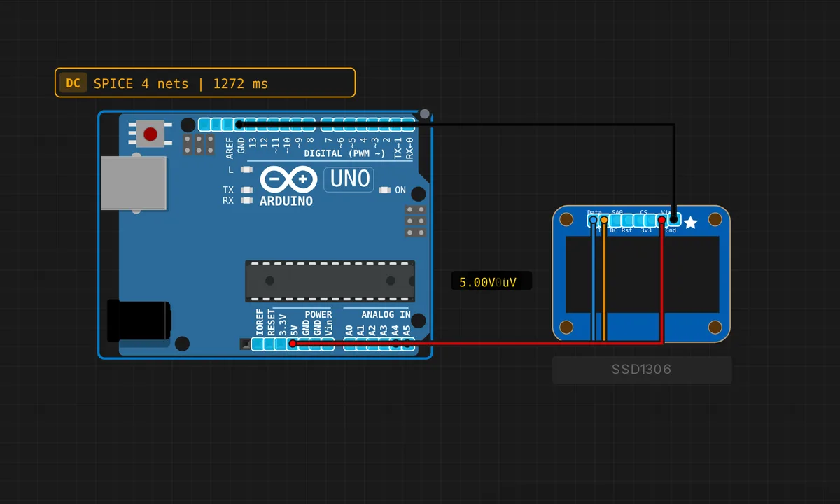Screen dimensions: 840x504
Task: Click the red wire end at 5V pin
Action: [293, 344]
